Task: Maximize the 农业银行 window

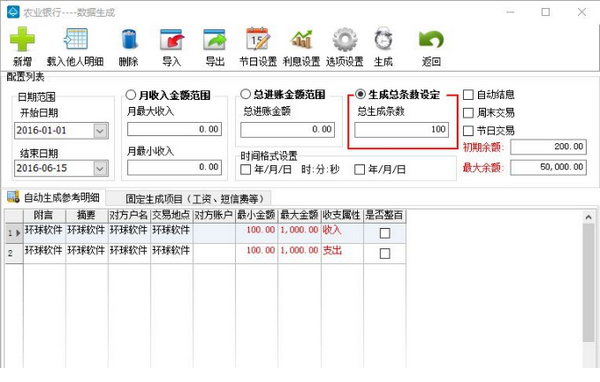Action: [x=546, y=12]
